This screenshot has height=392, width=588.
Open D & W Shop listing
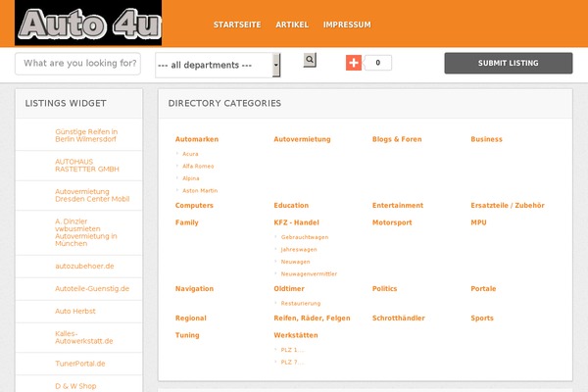coord(75,386)
